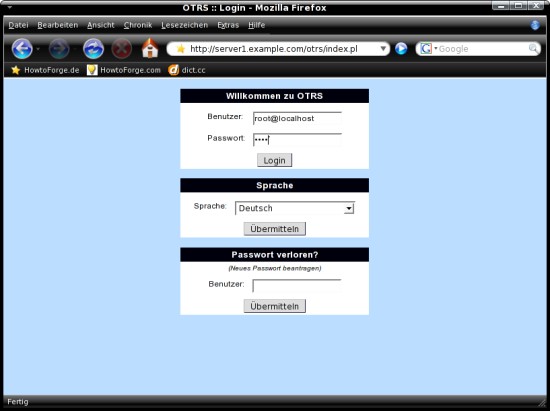Click the blue Go arrow next to the URL
Screen dimensions: 550x411
point(401,48)
